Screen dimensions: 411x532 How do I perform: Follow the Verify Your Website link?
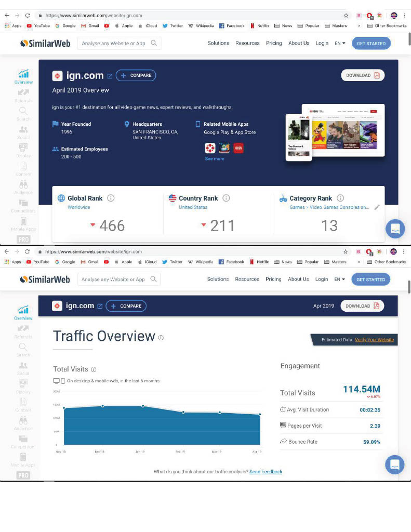pyautogui.click(x=374, y=340)
